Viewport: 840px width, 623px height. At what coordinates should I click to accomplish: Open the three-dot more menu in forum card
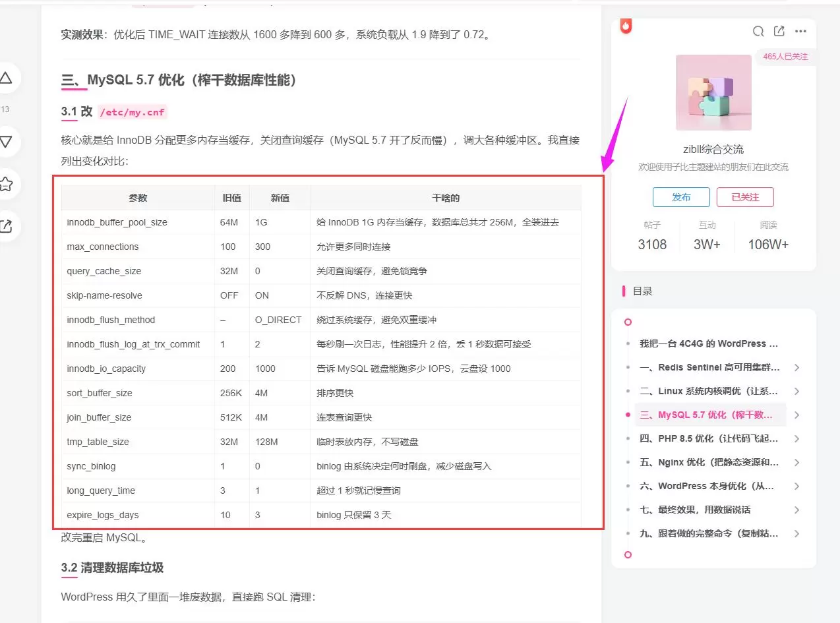pyautogui.click(x=800, y=32)
